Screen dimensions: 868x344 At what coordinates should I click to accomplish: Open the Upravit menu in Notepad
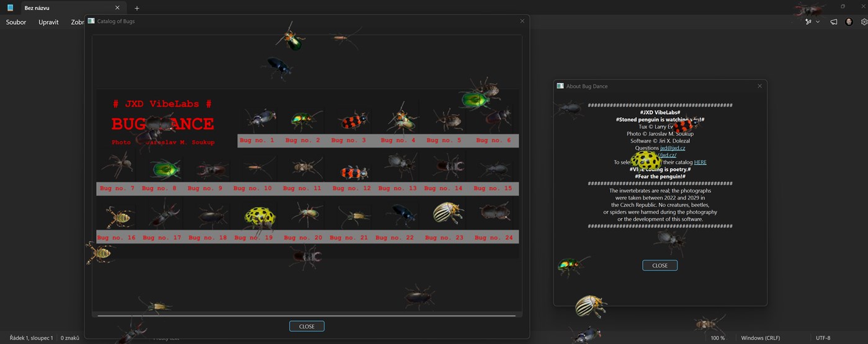pyautogui.click(x=48, y=22)
